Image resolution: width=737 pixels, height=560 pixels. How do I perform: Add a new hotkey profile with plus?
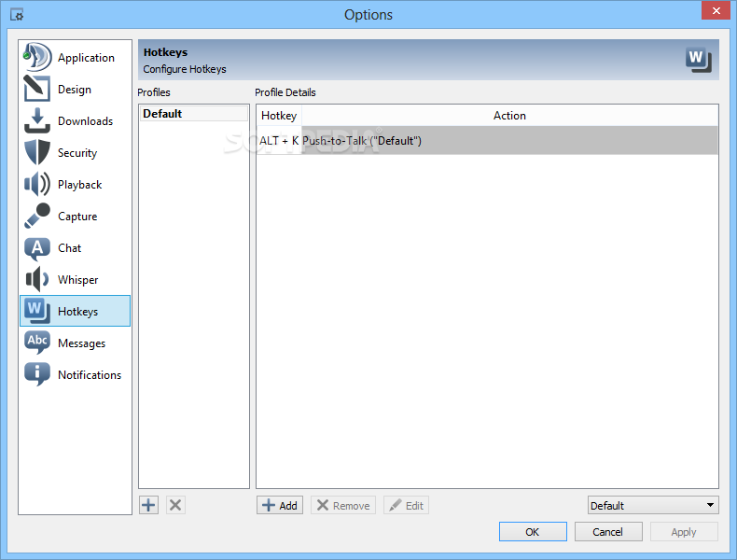pos(148,505)
